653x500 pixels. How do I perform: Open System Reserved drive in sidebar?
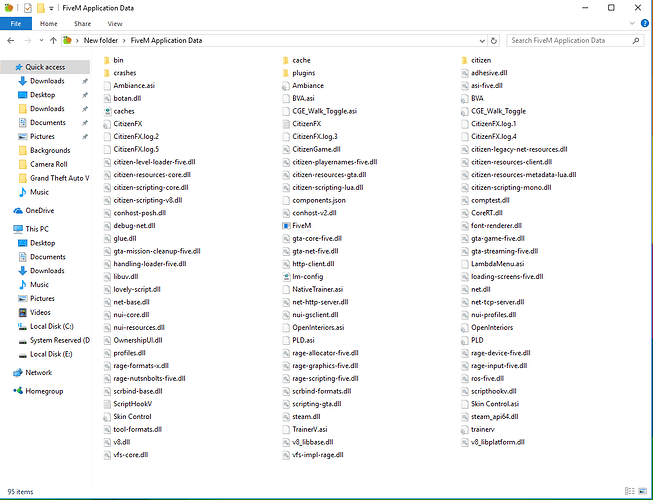(60, 340)
